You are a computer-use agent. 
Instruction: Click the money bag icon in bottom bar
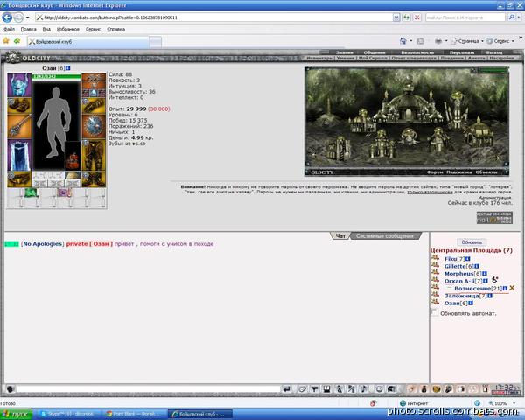coord(424,389)
